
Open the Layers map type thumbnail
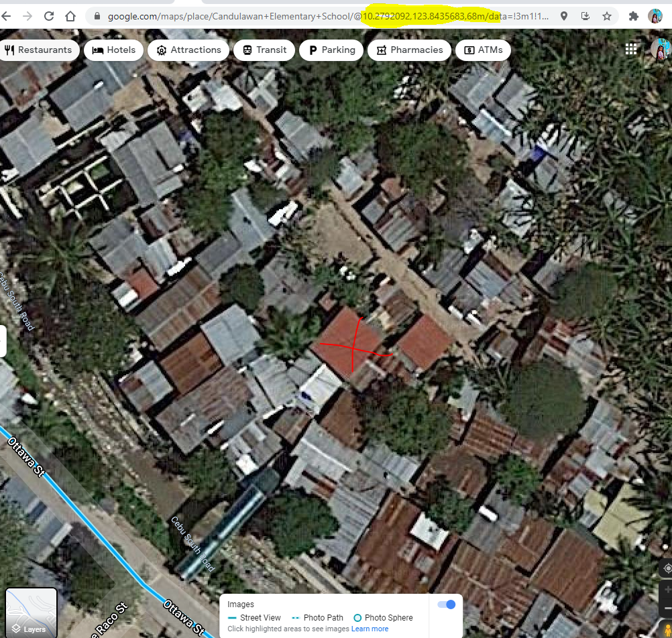[32, 611]
